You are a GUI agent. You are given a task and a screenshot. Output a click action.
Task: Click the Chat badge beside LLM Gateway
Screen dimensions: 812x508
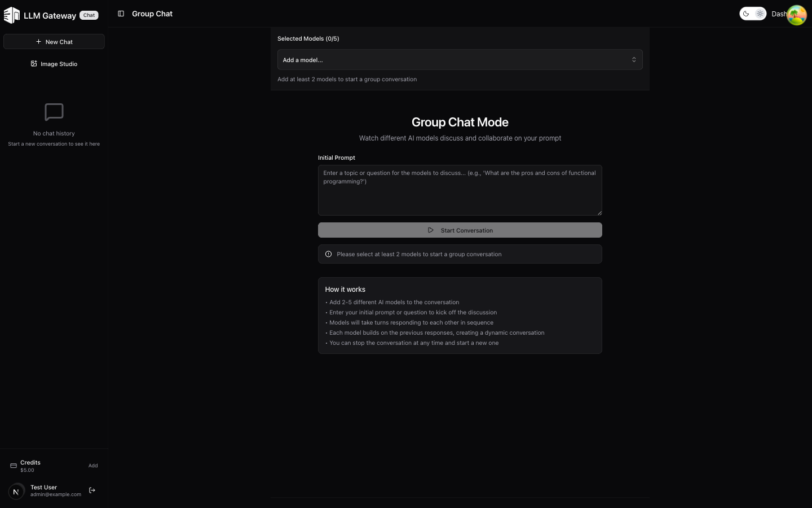coord(89,15)
